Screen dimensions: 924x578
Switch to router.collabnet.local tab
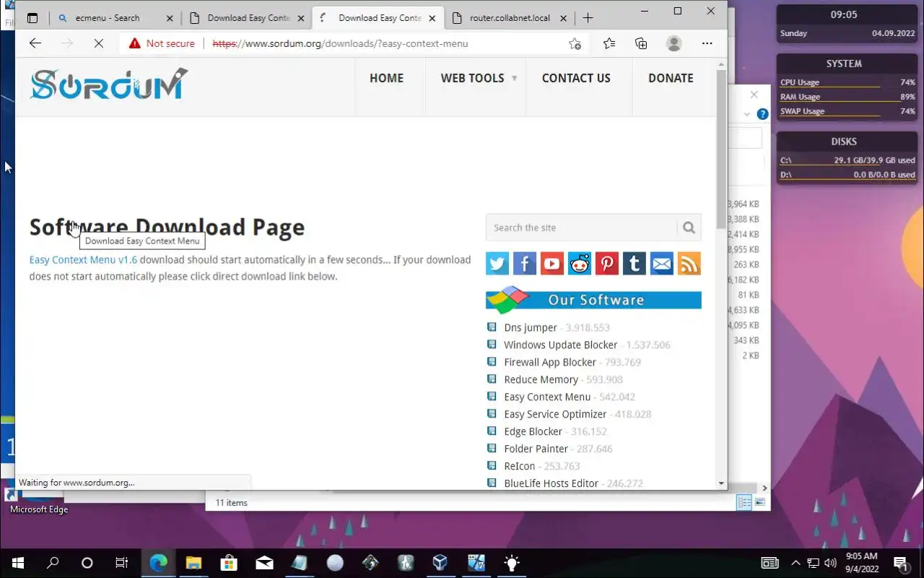click(510, 18)
